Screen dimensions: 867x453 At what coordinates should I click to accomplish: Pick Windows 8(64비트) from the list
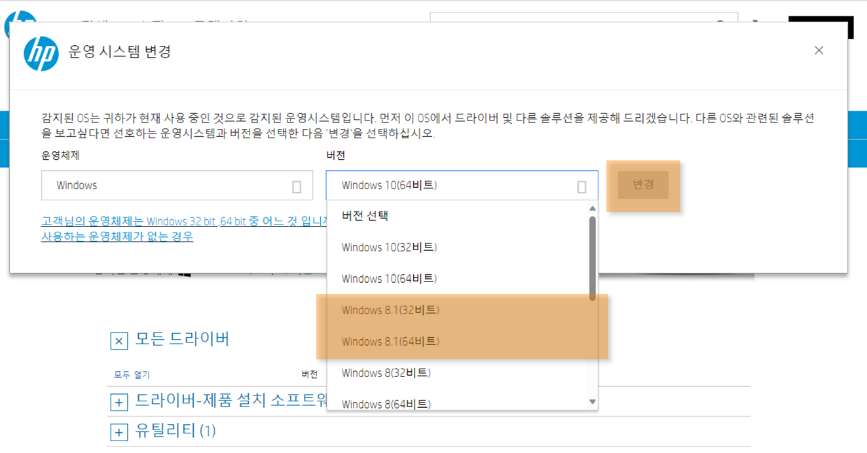tap(458, 402)
